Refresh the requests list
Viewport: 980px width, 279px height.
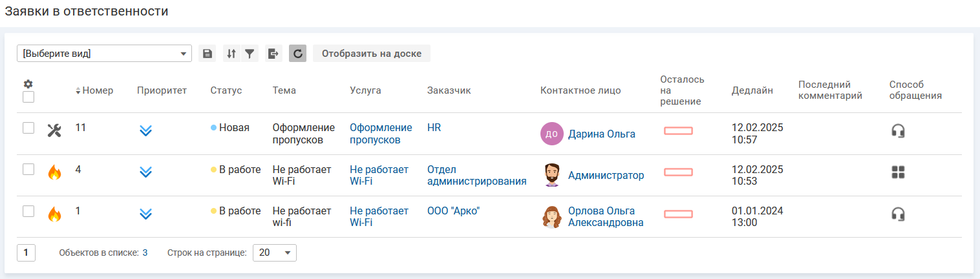coord(297,54)
